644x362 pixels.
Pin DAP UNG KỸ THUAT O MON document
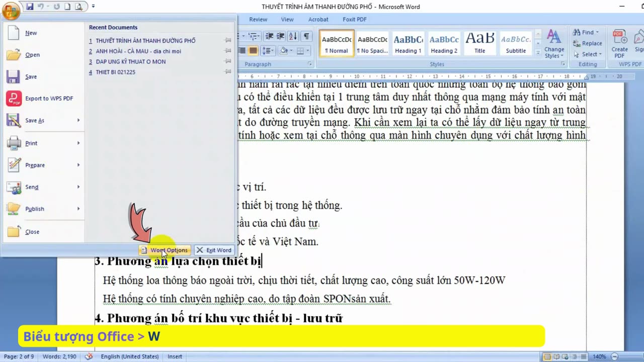[x=228, y=61]
